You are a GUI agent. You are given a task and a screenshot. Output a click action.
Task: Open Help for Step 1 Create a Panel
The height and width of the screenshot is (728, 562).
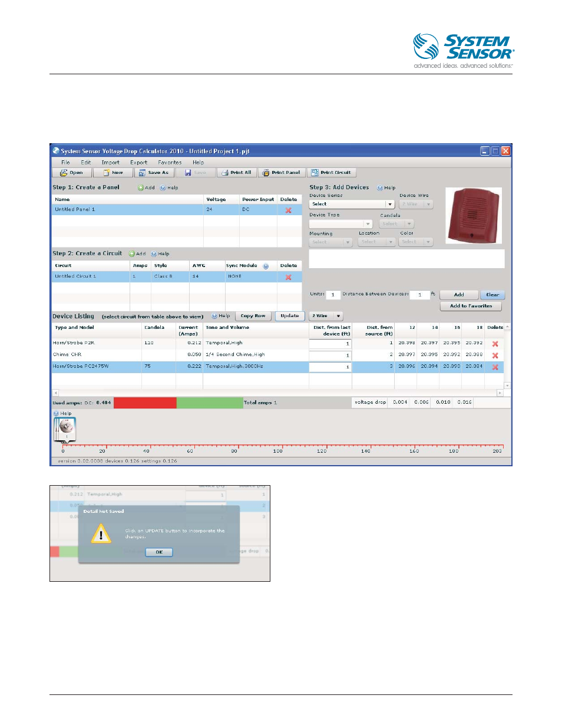[x=169, y=188]
